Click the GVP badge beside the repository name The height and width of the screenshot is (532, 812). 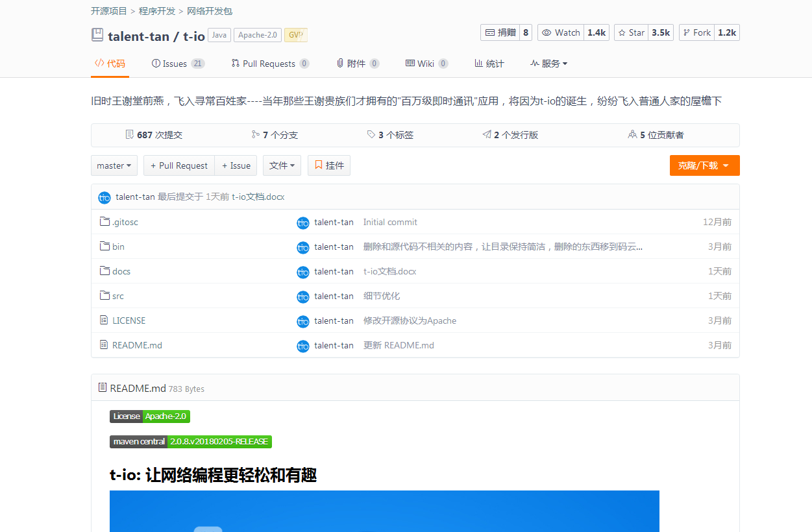click(x=296, y=35)
